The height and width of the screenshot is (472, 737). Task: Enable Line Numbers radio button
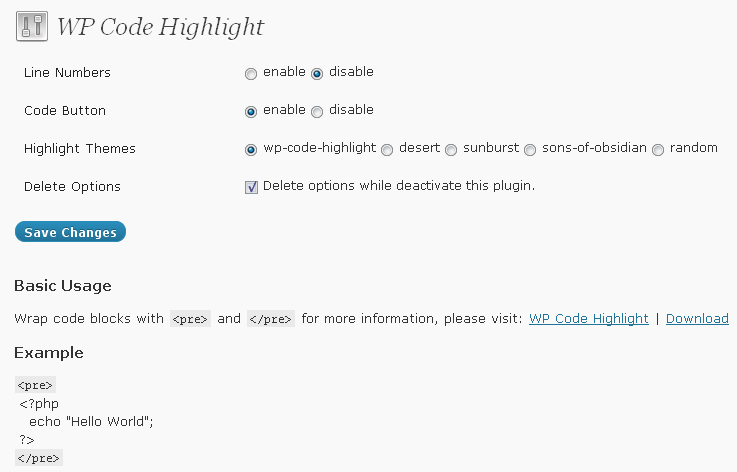pos(251,74)
